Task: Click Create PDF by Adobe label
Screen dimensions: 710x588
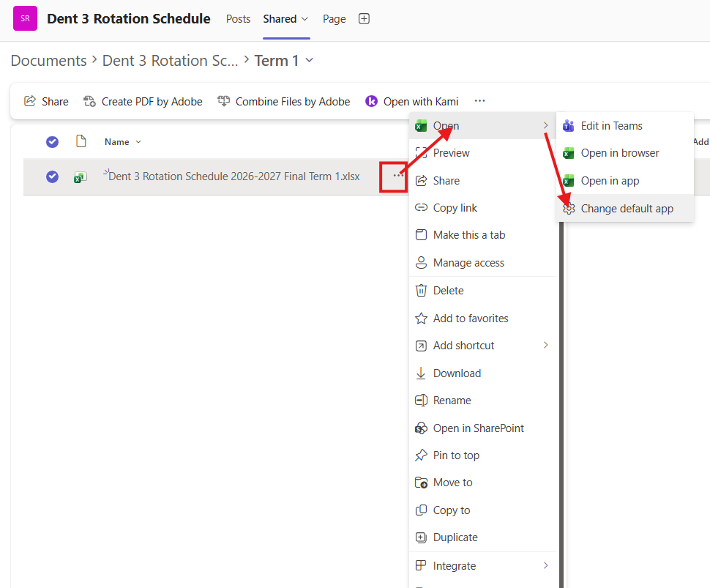Action: (x=152, y=102)
